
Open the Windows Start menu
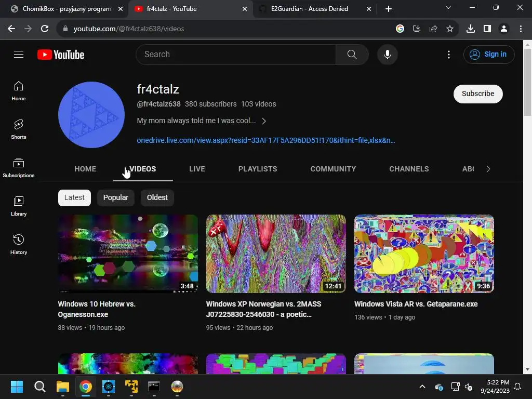click(17, 387)
